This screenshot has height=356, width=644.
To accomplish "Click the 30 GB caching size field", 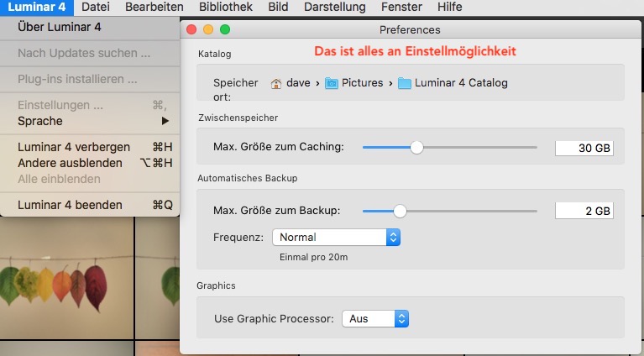I will (x=584, y=149).
